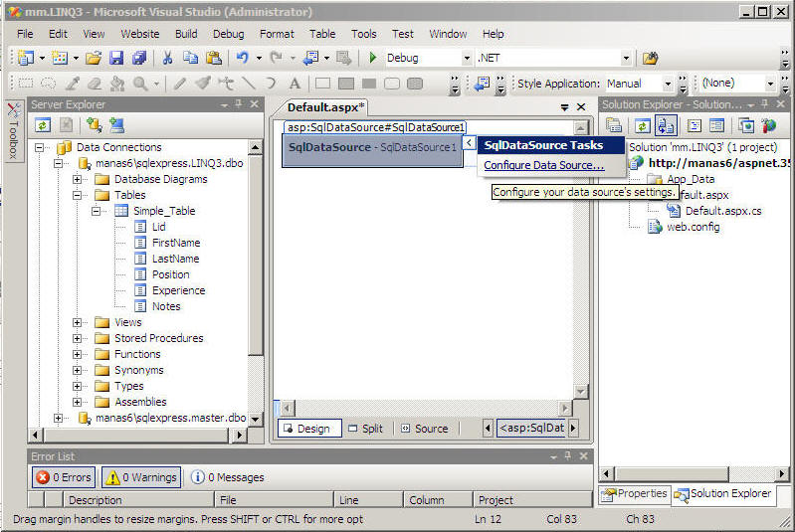The height and width of the screenshot is (532, 795).
Task: Toggle the 0 Warnings filter button
Action: point(141,477)
